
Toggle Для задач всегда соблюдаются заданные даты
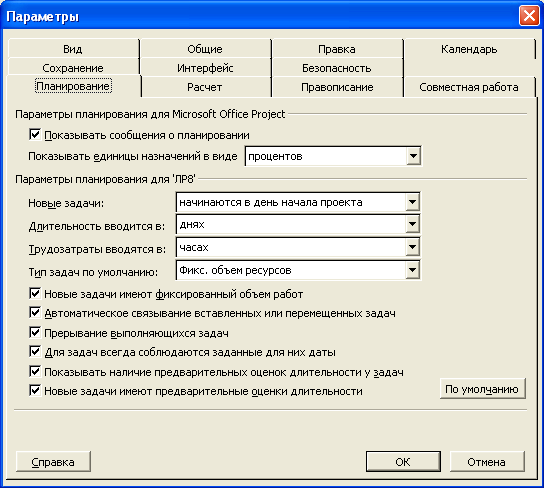pos(35,351)
